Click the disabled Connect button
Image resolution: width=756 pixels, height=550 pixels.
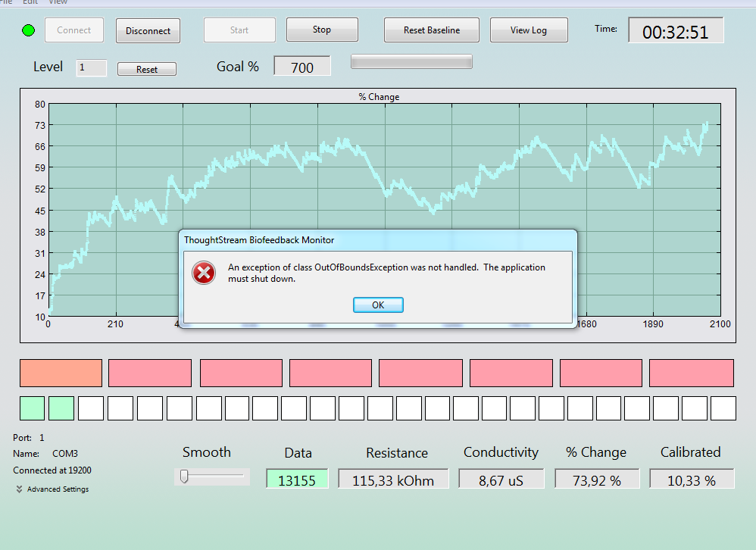coord(73,30)
